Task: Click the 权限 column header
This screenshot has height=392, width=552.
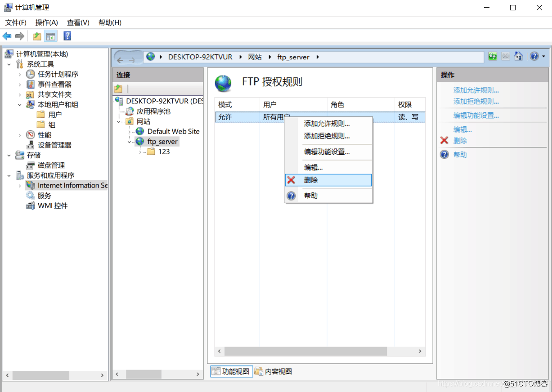Action: 410,104
